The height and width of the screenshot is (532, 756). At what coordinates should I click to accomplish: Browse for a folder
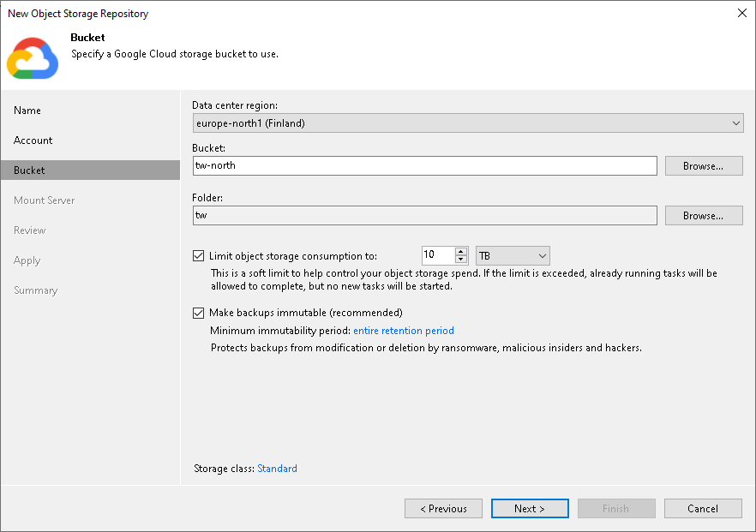(703, 216)
